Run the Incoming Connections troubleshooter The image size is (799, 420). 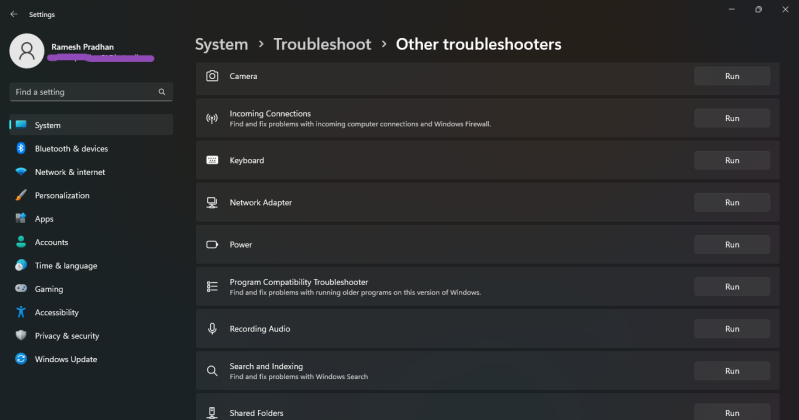732,118
